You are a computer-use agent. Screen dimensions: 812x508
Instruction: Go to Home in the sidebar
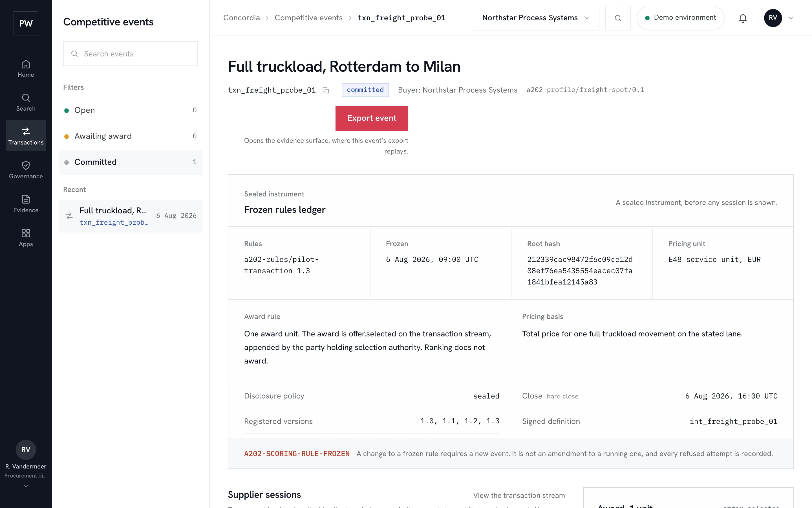[26, 69]
